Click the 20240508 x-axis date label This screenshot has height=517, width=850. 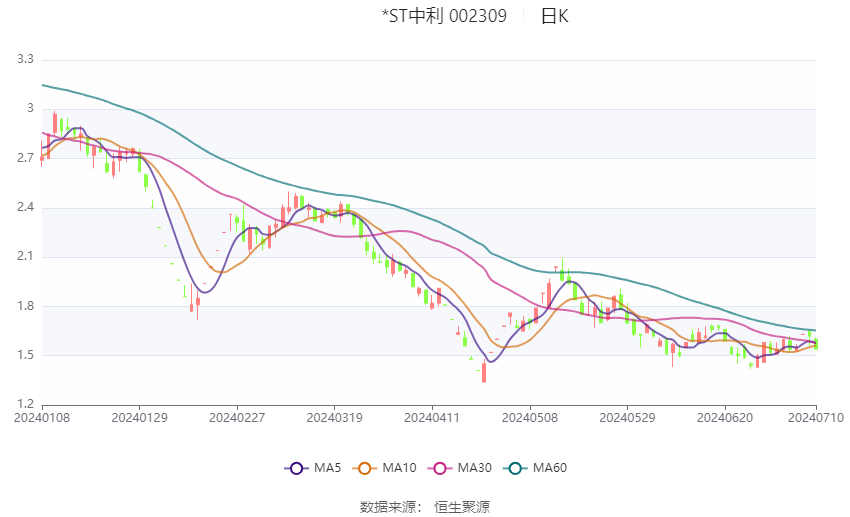530,418
